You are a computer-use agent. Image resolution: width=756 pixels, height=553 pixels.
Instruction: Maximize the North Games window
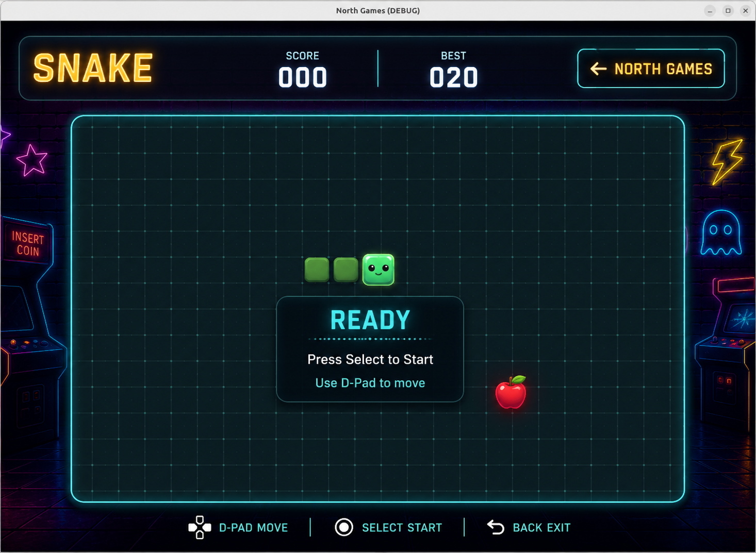click(728, 10)
